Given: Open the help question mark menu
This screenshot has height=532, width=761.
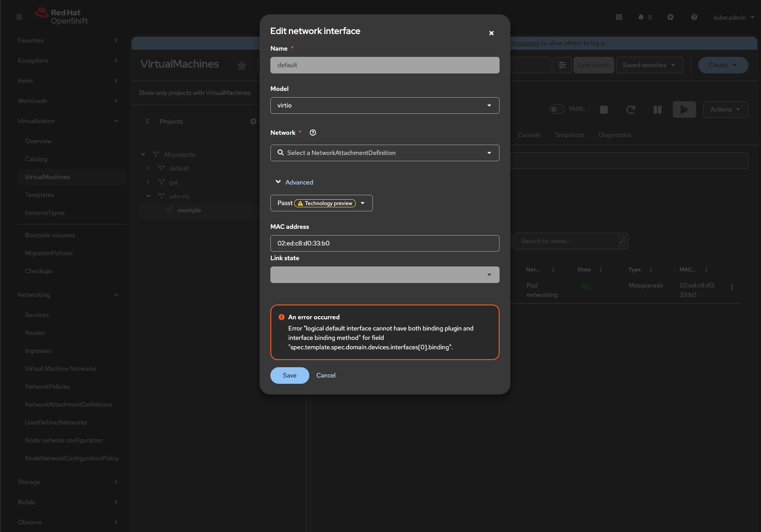Looking at the screenshot, I should [x=694, y=17].
